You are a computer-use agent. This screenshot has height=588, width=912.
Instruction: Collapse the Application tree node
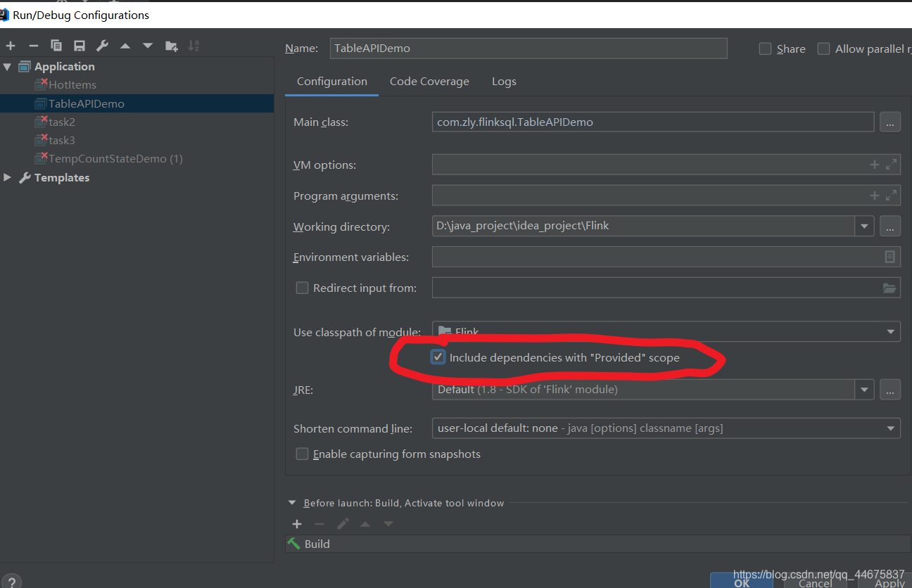7,66
